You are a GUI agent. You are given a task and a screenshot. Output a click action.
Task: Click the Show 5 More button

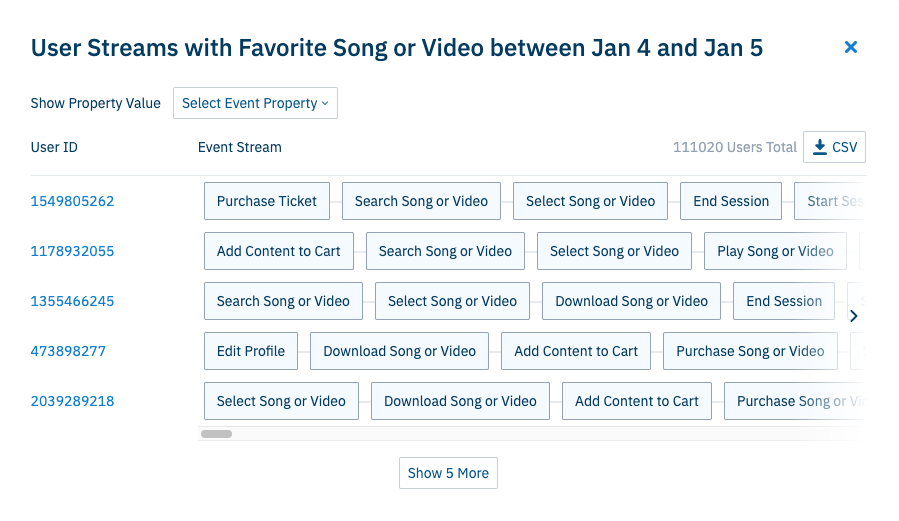coord(448,473)
